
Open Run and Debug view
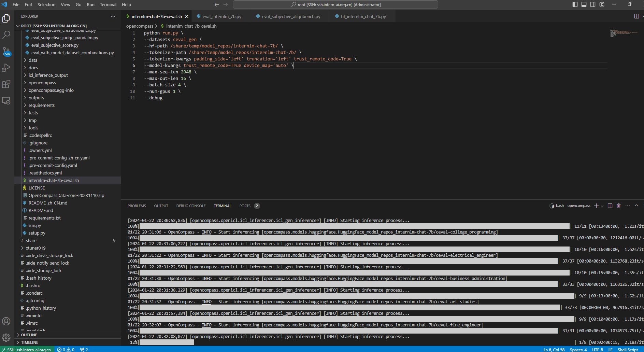(6, 68)
